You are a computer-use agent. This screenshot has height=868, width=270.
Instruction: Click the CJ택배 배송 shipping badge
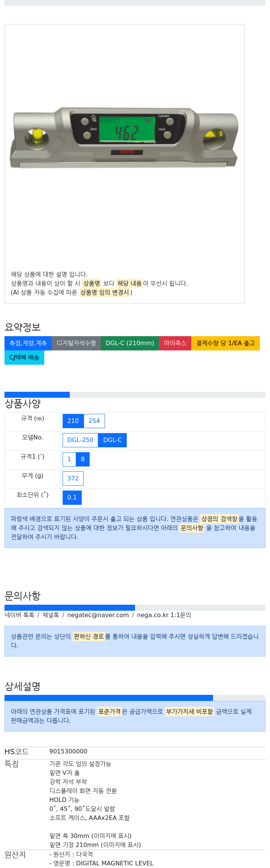[24, 358]
